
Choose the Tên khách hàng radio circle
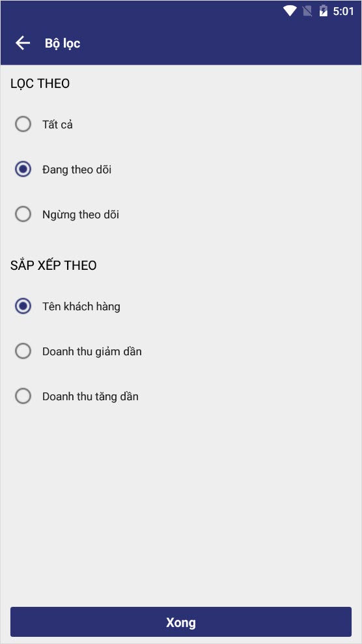(x=23, y=306)
